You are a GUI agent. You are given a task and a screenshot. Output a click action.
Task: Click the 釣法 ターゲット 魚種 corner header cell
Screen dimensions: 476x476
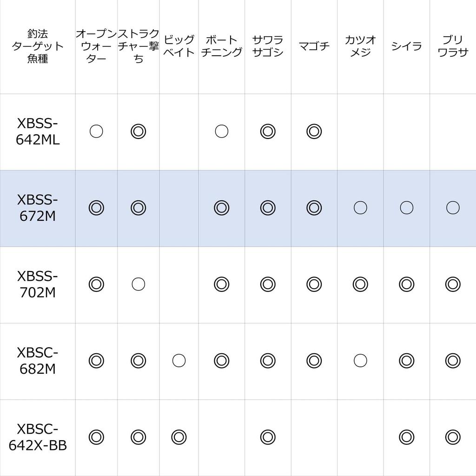(x=38, y=46)
